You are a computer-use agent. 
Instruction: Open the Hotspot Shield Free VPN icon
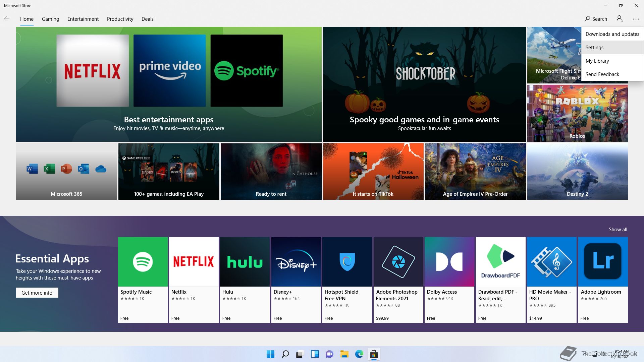347,262
